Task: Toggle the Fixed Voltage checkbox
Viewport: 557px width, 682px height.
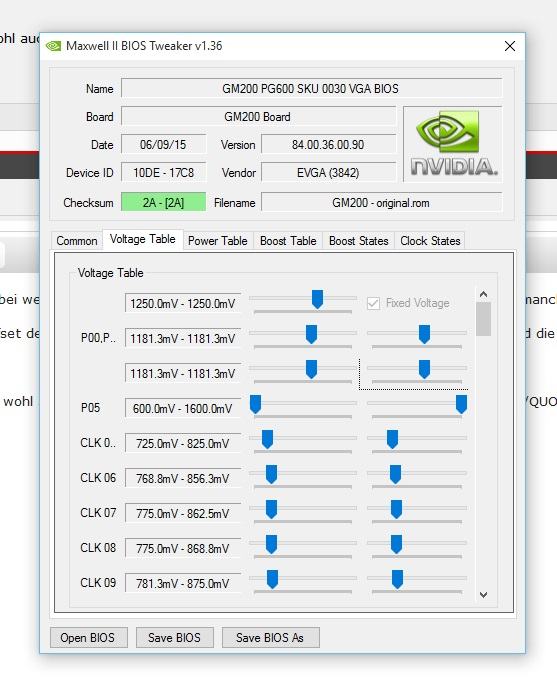Action: coord(373,303)
